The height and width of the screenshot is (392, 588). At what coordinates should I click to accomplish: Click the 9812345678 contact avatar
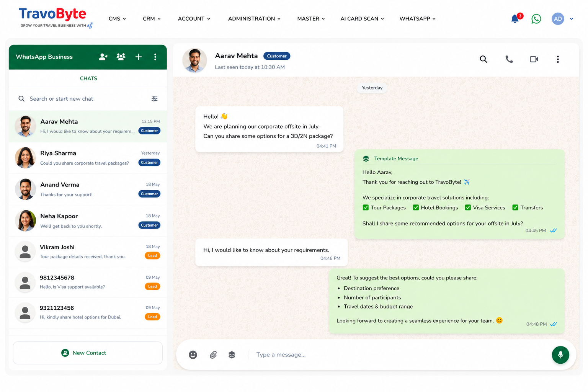[25, 282]
